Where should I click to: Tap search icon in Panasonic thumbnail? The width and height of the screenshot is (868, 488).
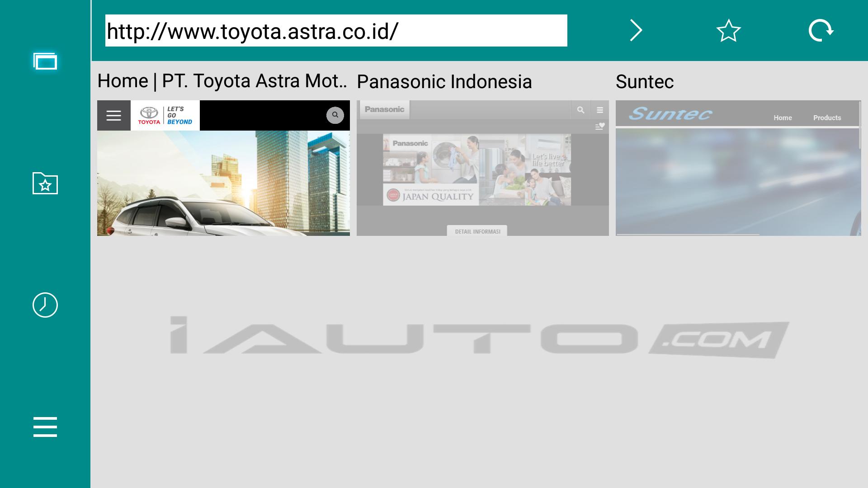coord(580,110)
